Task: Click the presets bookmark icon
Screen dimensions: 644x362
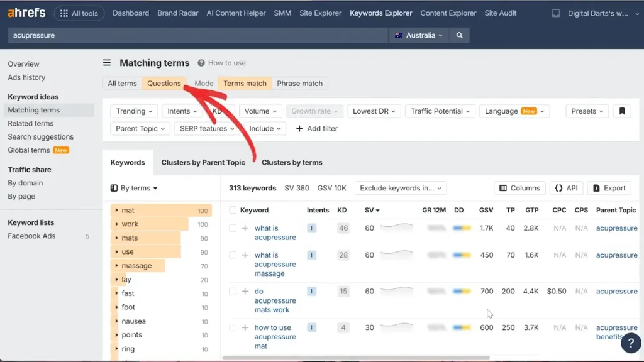Action: click(x=621, y=111)
